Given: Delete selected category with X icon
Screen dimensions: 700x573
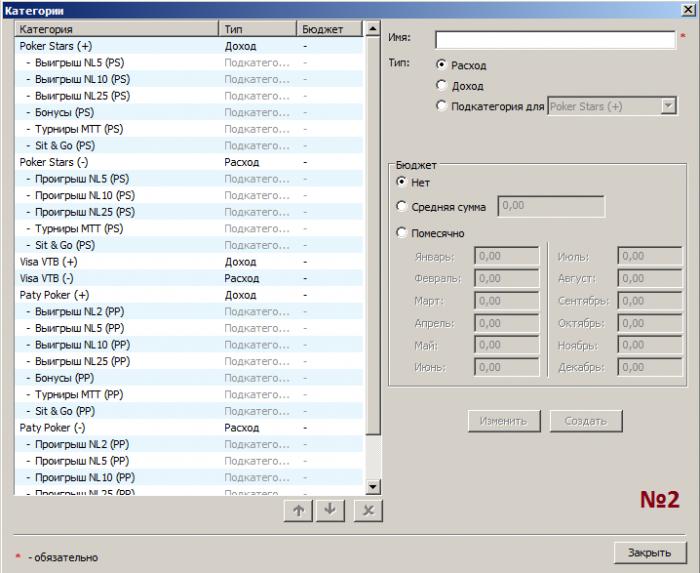Looking at the screenshot, I should pos(368,510).
